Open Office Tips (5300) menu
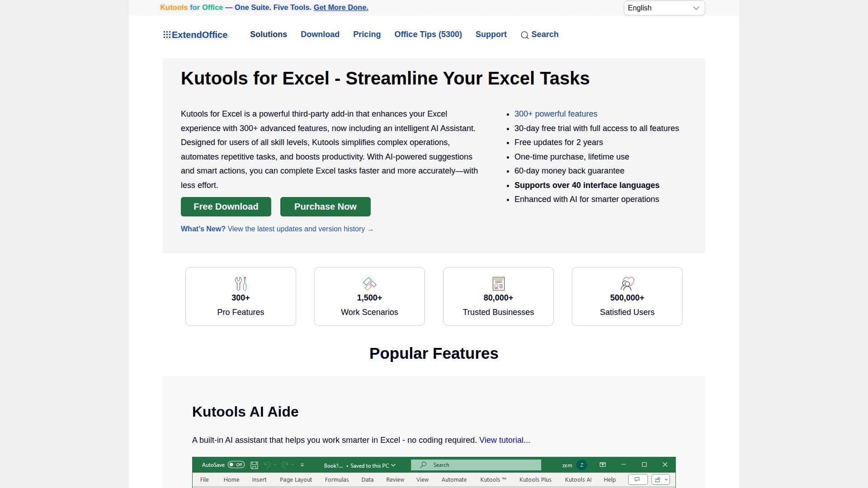This screenshot has height=488, width=868. click(x=428, y=34)
